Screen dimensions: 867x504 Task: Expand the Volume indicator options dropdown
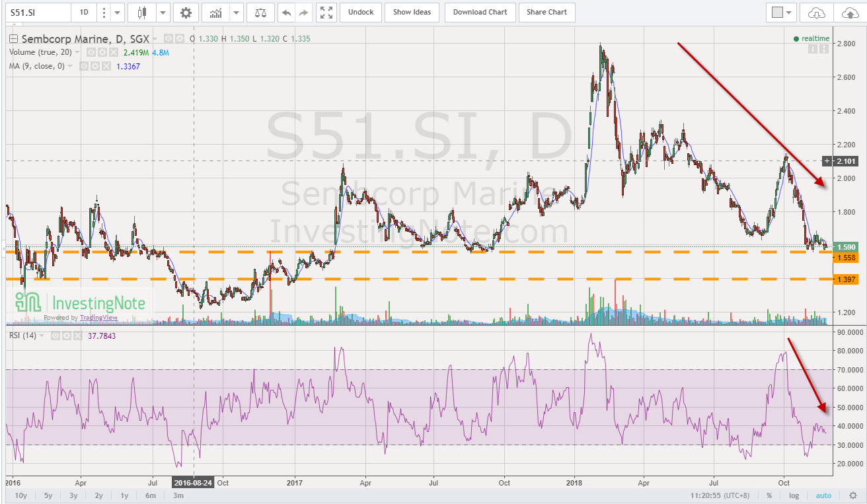pyautogui.click(x=77, y=52)
